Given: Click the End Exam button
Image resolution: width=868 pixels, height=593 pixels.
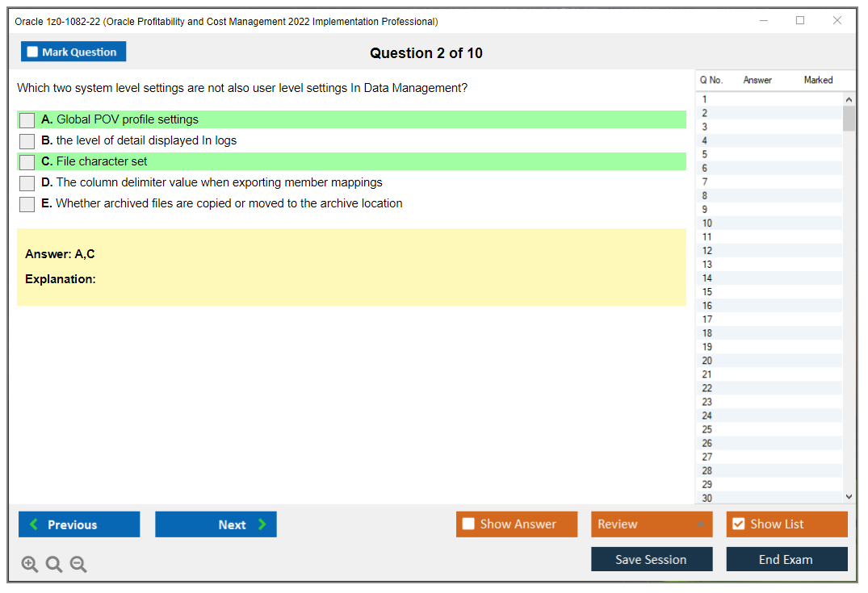Looking at the screenshot, I should 786,558.
